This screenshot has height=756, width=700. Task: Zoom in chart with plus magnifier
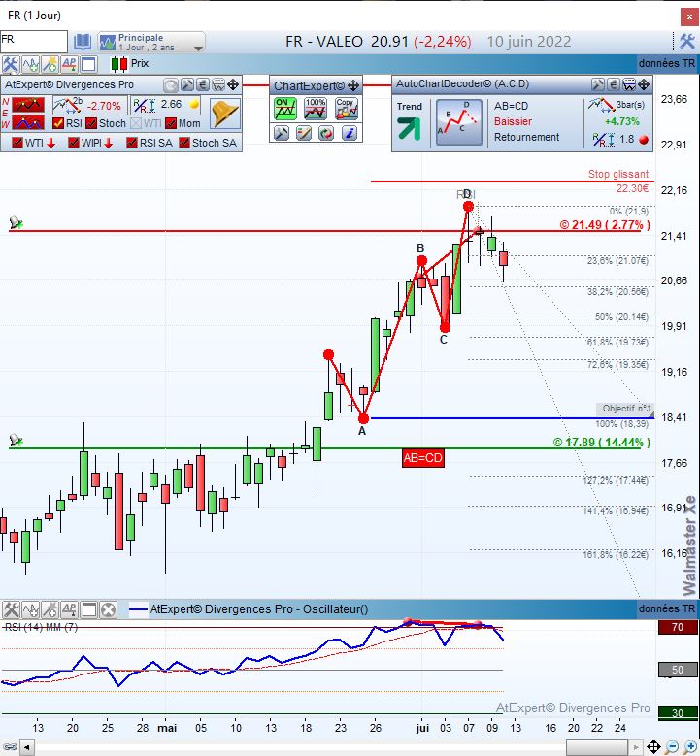[690, 747]
